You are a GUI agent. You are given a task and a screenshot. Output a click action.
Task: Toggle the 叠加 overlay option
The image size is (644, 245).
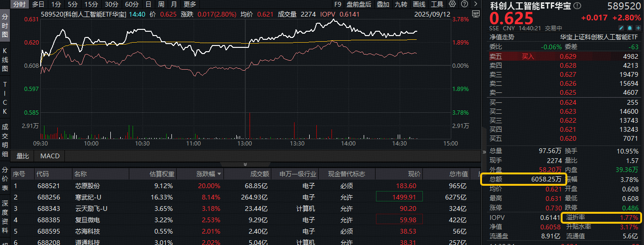pyautogui.click(x=383, y=4)
